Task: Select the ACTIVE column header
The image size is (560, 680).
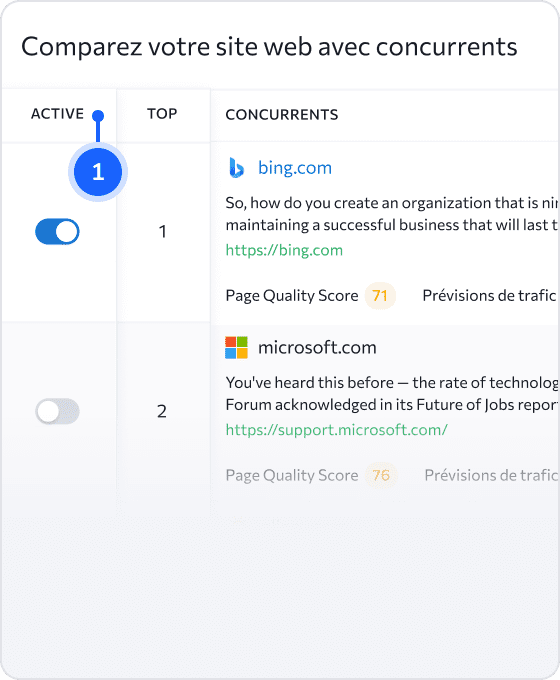Action: [x=57, y=114]
